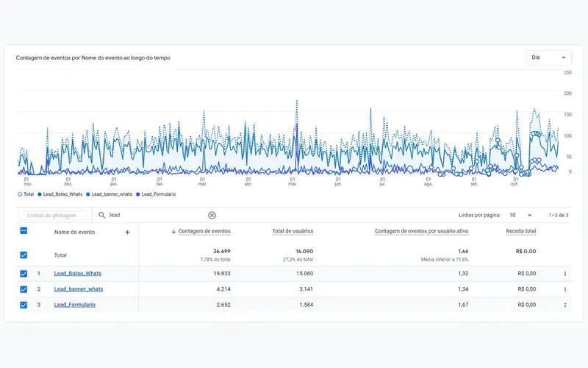
Task: Open the Lead_Formulario event link
Action: [x=75, y=305]
